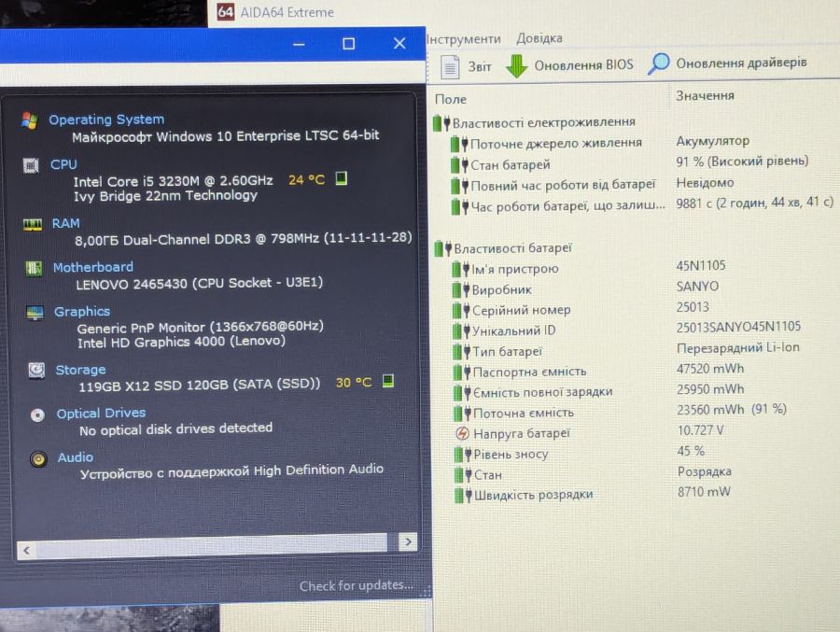The image size is (840, 632).
Task: Click the horizontal scrollbar left arrow
Action: pos(26,550)
